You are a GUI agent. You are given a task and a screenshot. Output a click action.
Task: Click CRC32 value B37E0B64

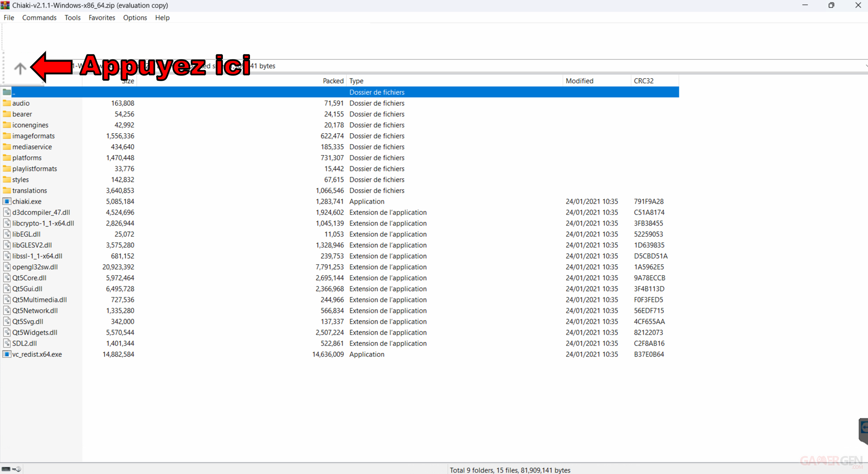coord(649,354)
